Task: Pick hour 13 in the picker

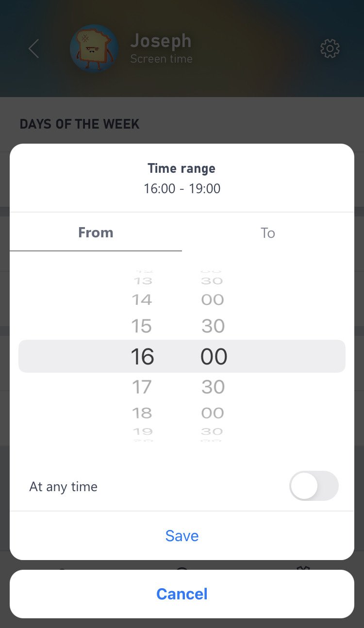Action: coord(142,281)
